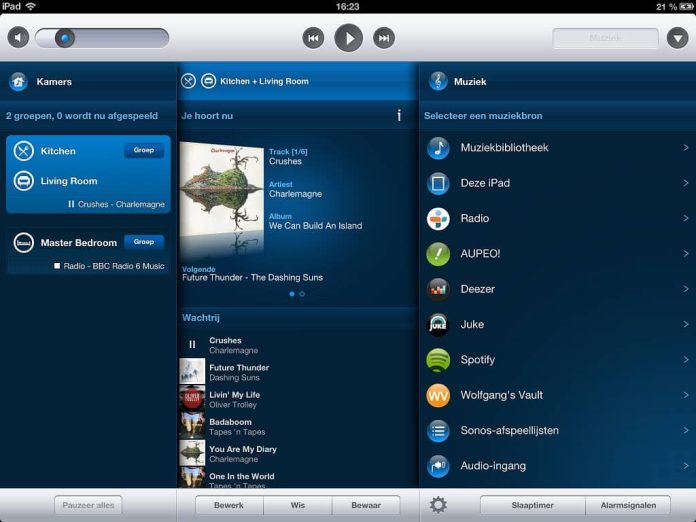The width and height of the screenshot is (696, 522).
Task: Expand Spotify chevron arrow
Action: 686,360
